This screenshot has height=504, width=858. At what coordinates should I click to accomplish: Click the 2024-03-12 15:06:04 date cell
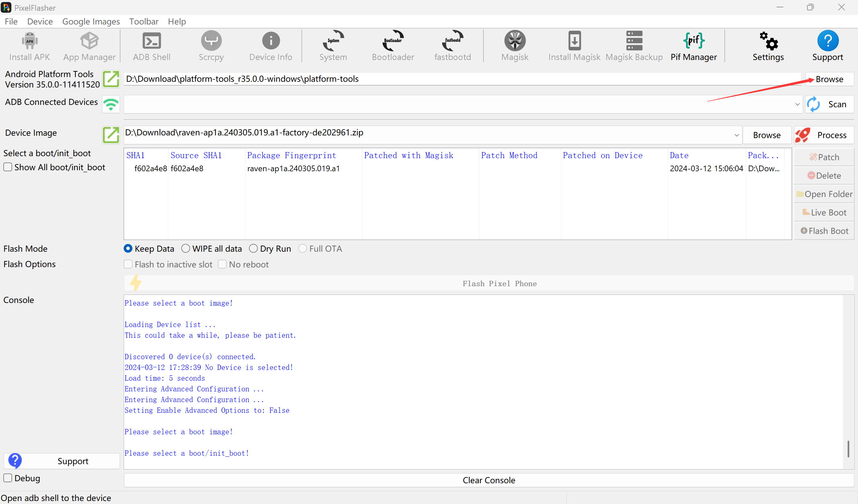tap(707, 169)
